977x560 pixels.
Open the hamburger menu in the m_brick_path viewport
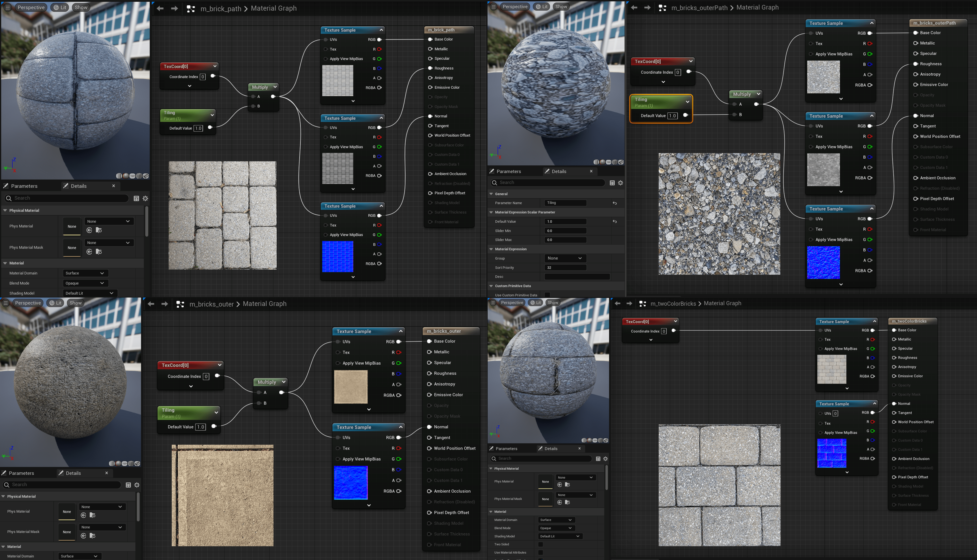coord(7,7)
